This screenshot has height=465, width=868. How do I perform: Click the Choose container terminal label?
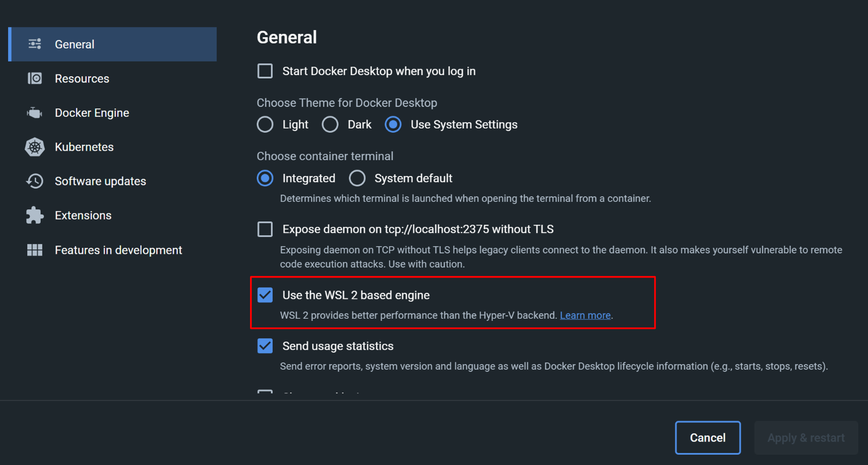pos(325,156)
